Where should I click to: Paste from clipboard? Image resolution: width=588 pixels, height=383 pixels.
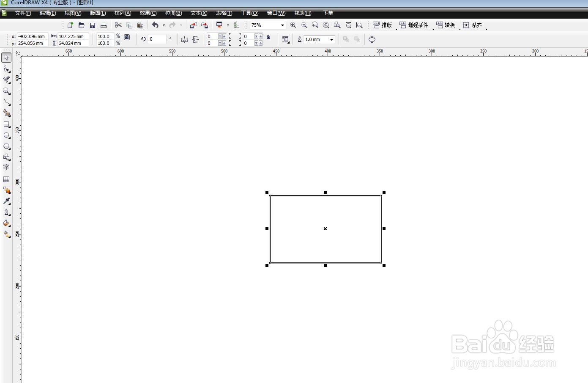140,25
